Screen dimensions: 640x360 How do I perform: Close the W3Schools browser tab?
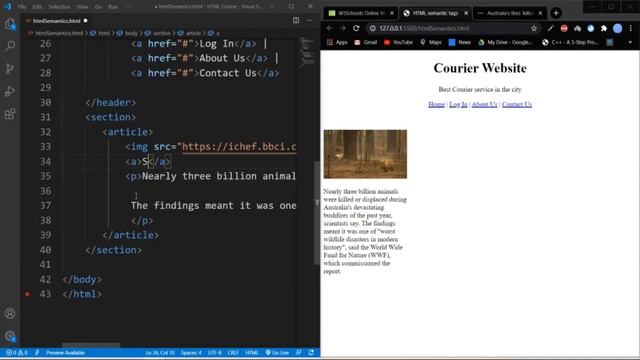click(x=392, y=13)
